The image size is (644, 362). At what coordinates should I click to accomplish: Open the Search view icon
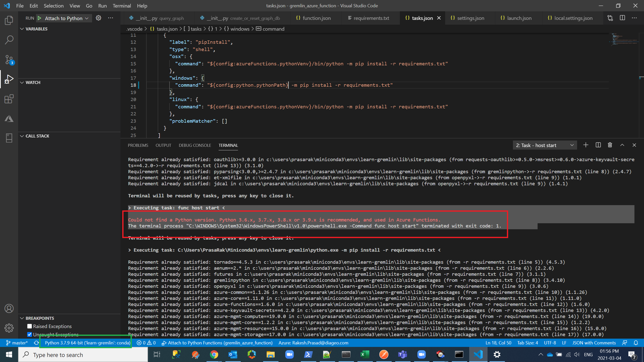point(9,40)
